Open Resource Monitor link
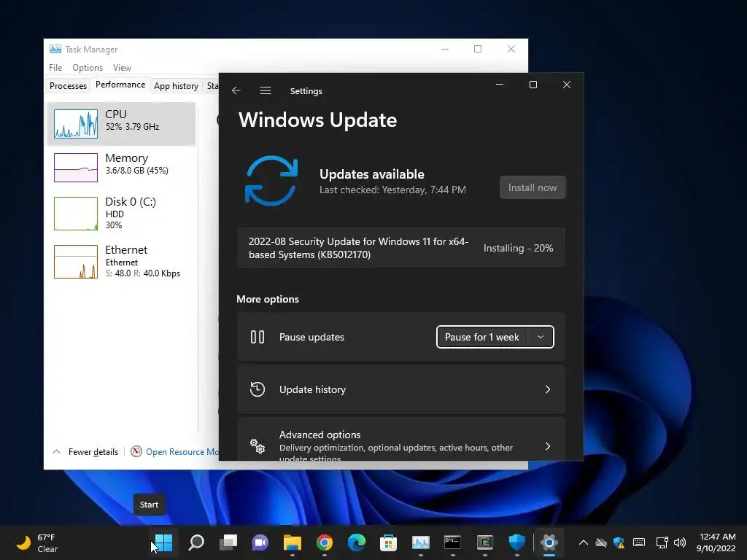 click(182, 451)
